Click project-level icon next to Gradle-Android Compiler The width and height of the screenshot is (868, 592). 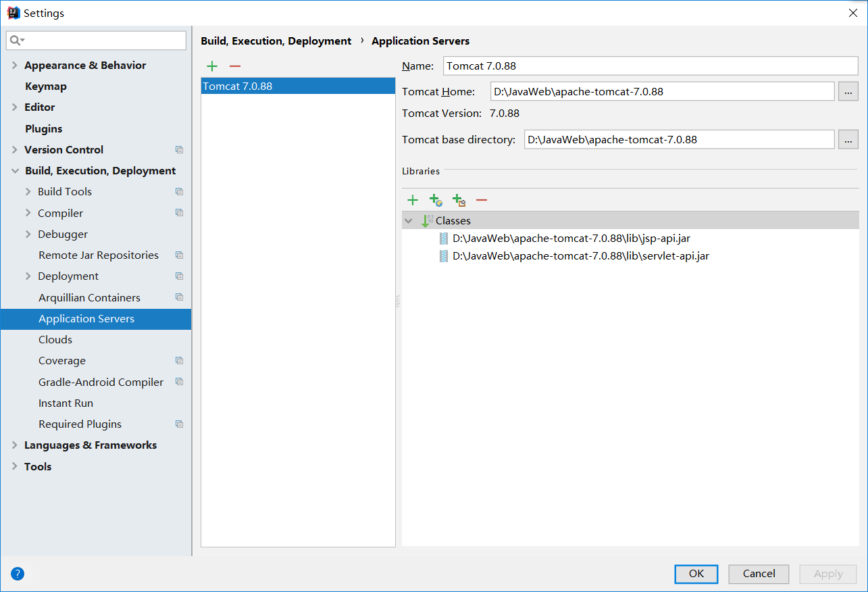pos(179,382)
